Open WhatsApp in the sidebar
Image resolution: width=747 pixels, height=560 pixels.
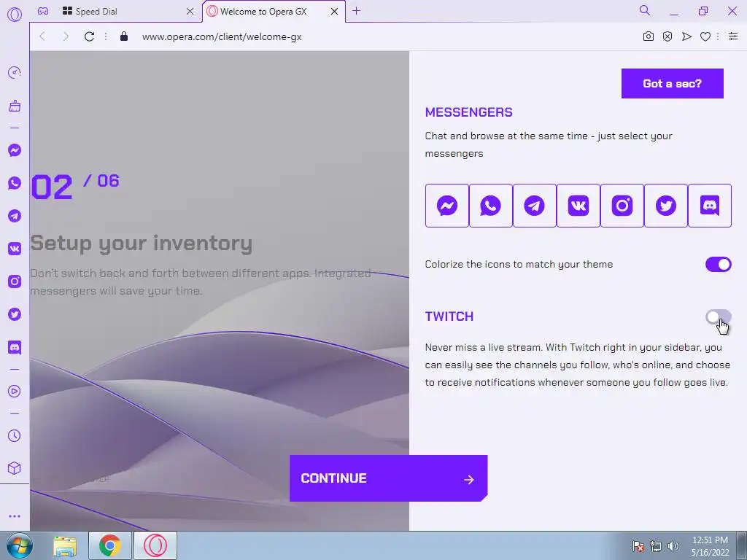[15, 183]
